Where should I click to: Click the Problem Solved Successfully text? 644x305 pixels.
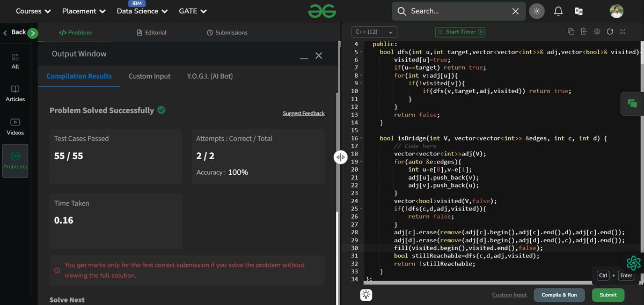pyautogui.click(x=102, y=110)
